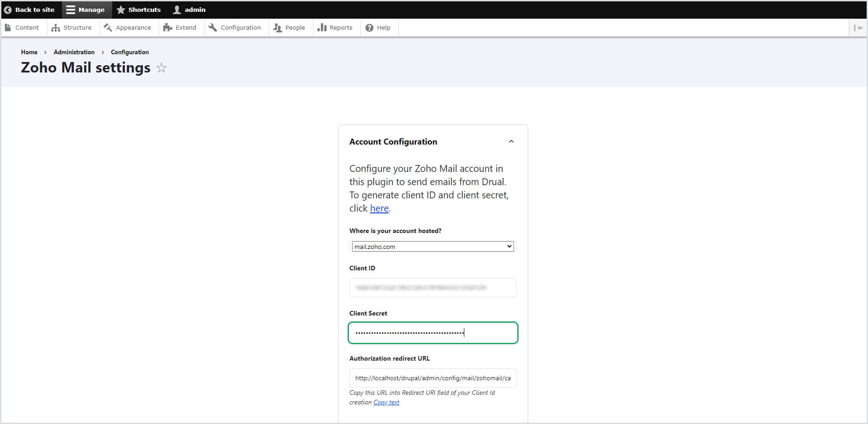This screenshot has width=868, height=424.
Task: Click the Copy text link
Action: point(386,403)
